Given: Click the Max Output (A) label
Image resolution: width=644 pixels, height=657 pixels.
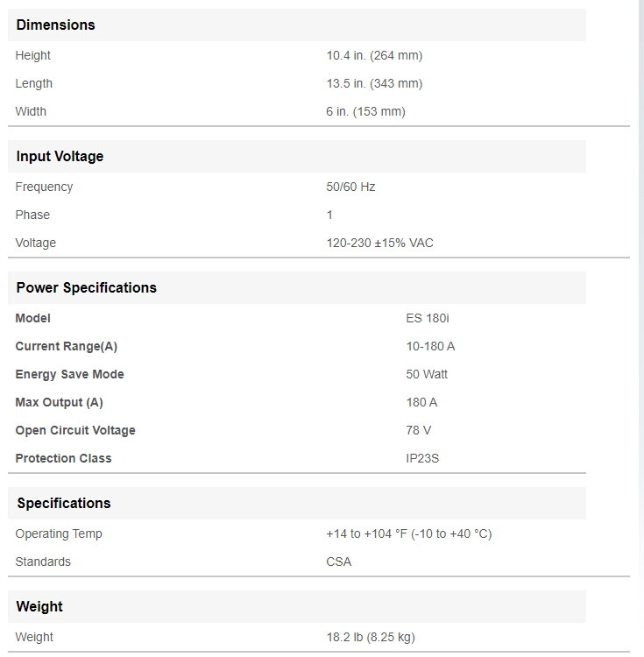Looking at the screenshot, I should coord(59,402).
